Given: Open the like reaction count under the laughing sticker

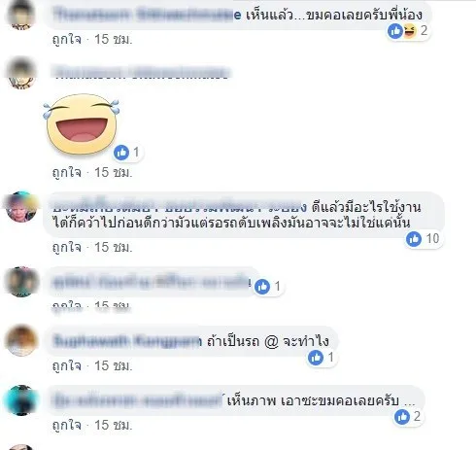Looking at the screenshot, I should [128, 152].
